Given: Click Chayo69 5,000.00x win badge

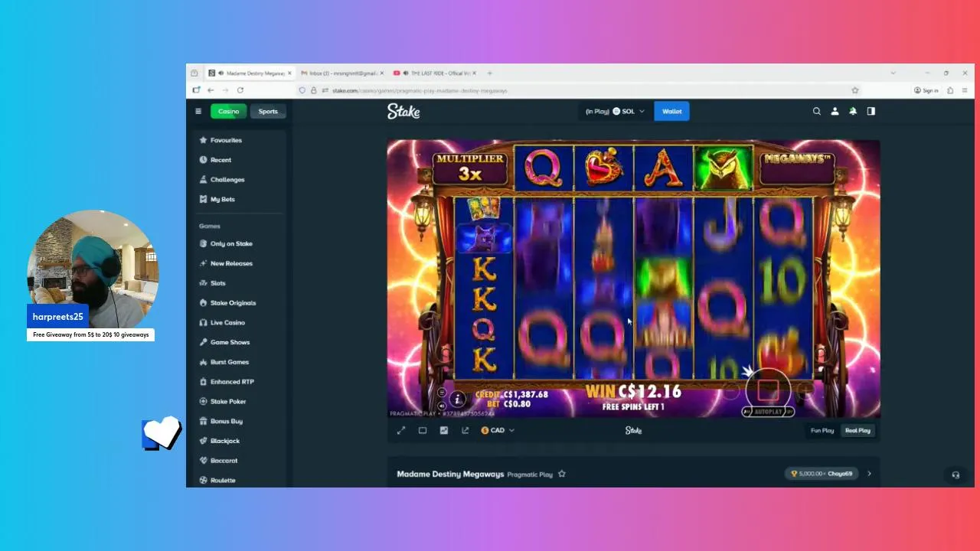Looking at the screenshot, I should pyautogui.click(x=821, y=474).
